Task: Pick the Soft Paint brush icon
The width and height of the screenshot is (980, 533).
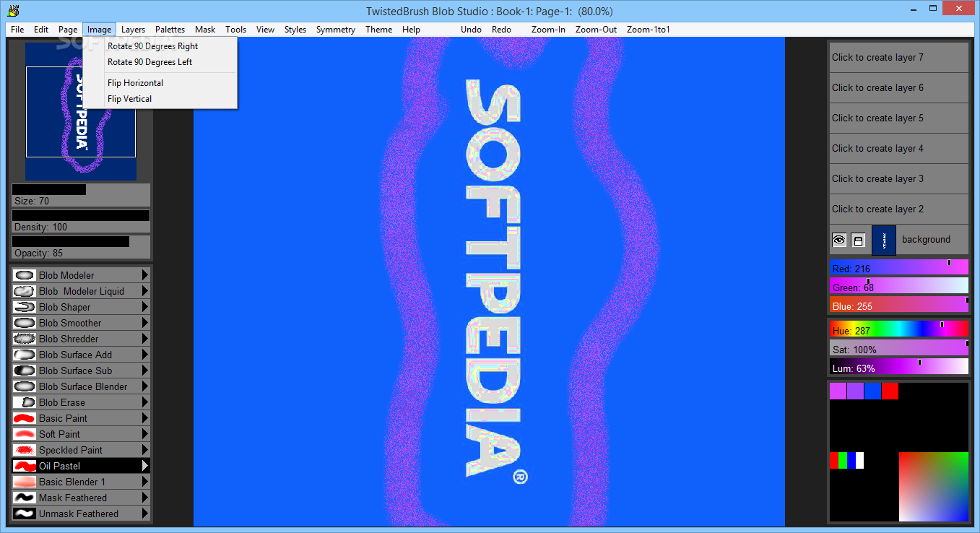Action: click(x=25, y=434)
